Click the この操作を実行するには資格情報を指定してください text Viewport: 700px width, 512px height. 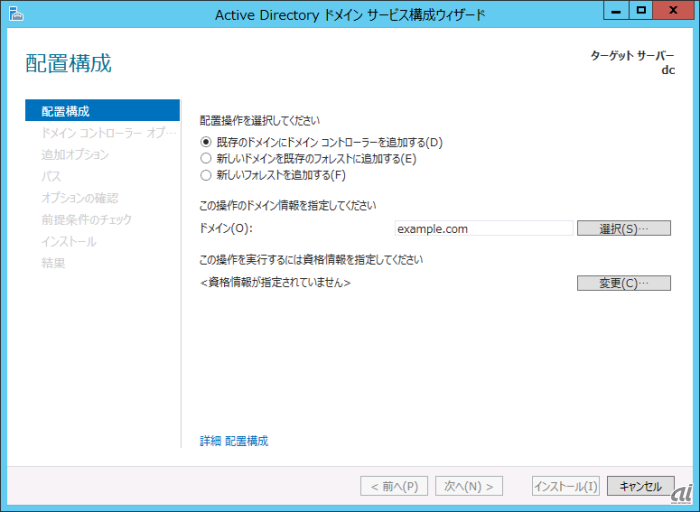pyautogui.click(x=311, y=260)
